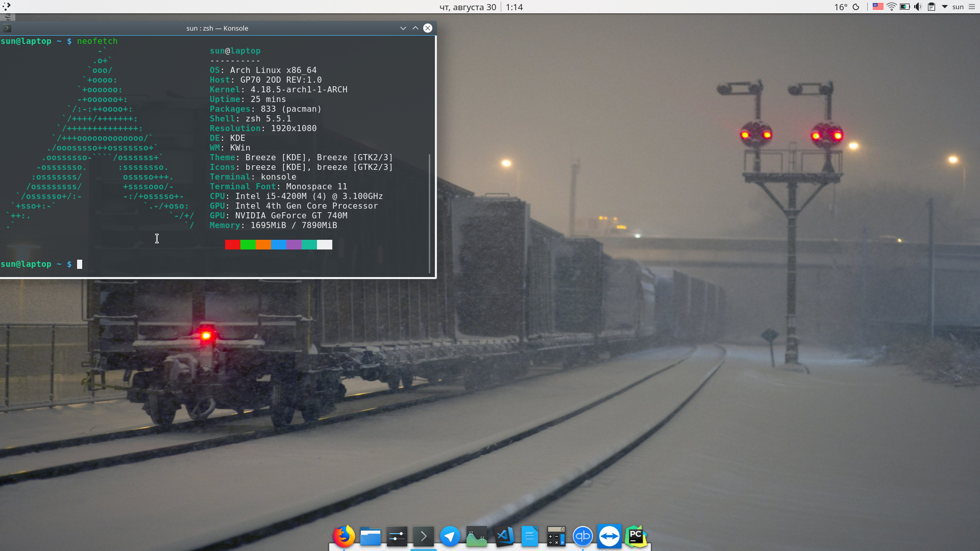Click the 'Uptime: 25 mins' line

248,99
